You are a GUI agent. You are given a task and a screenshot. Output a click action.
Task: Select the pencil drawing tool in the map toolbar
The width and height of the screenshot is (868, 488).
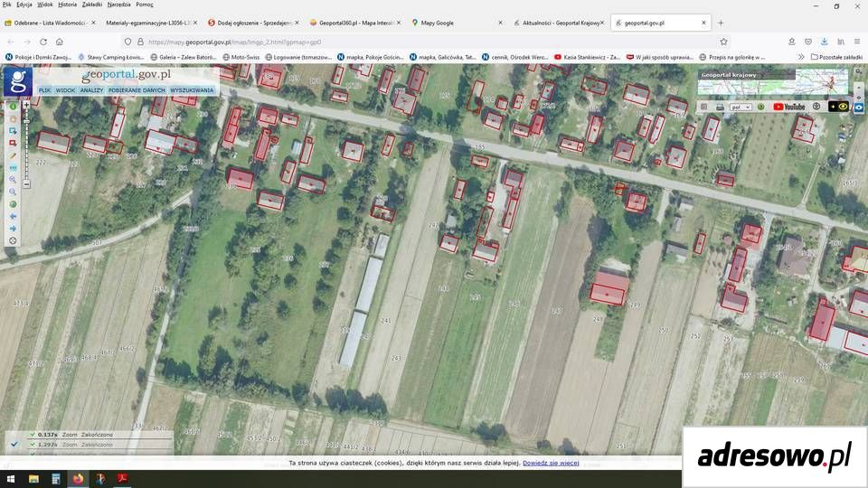click(x=13, y=155)
